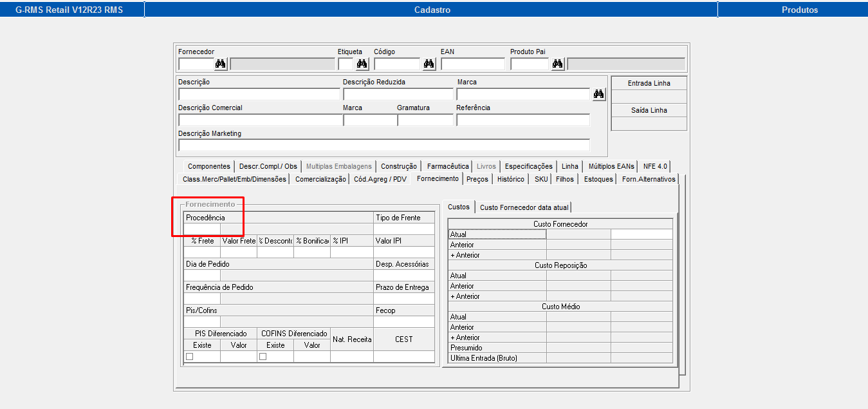This screenshot has width=868, height=409.
Task: Open lookup binoculars beside Produto Pai field
Action: click(x=558, y=64)
